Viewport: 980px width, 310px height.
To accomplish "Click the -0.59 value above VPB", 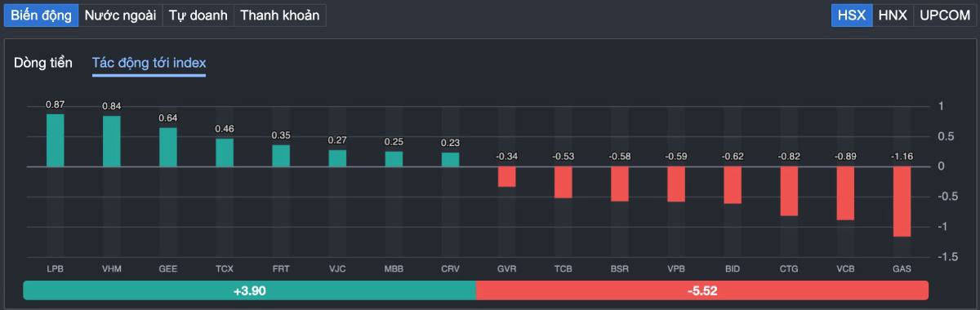I will click(x=676, y=156).
